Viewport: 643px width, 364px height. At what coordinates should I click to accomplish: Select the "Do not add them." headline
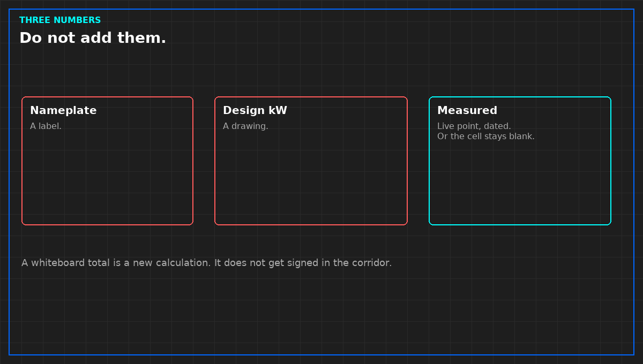[93, 38]
